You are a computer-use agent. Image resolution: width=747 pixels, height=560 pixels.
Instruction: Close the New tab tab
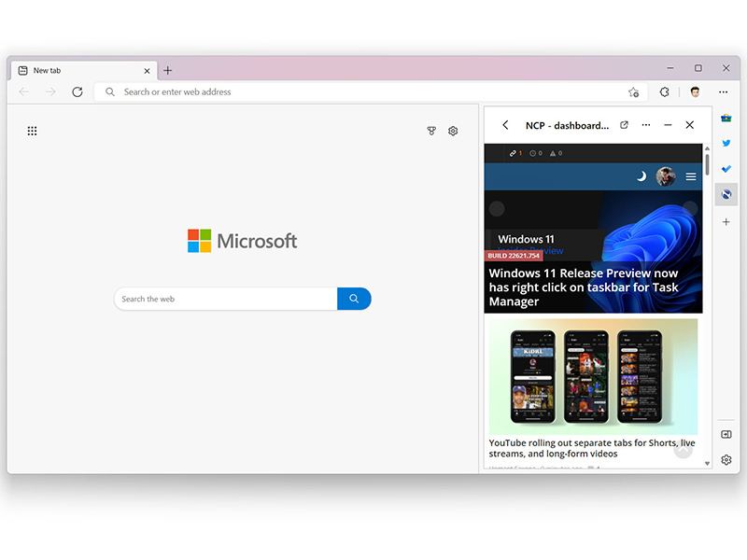point(147,71)
